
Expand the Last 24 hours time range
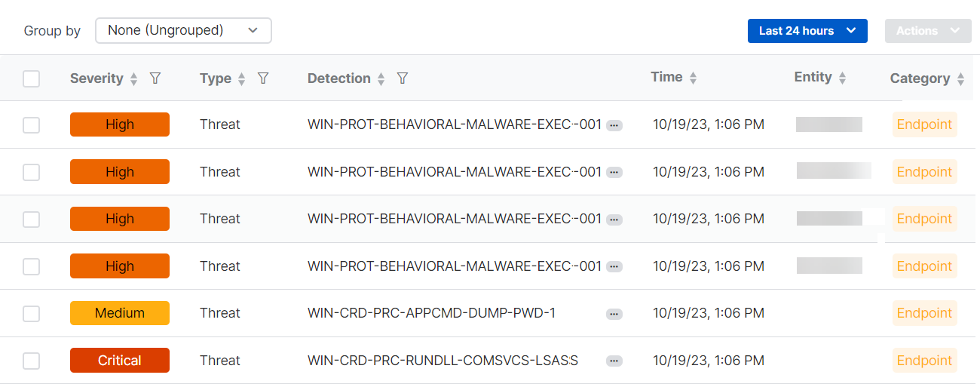pos(807,31)
